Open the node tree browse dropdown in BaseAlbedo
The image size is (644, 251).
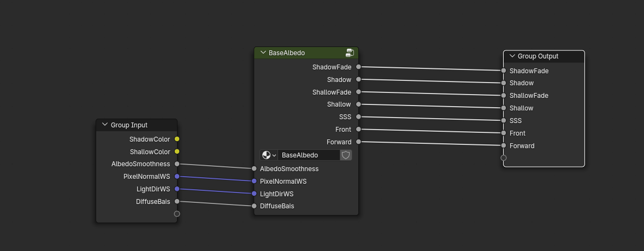(x=268, y=155)
